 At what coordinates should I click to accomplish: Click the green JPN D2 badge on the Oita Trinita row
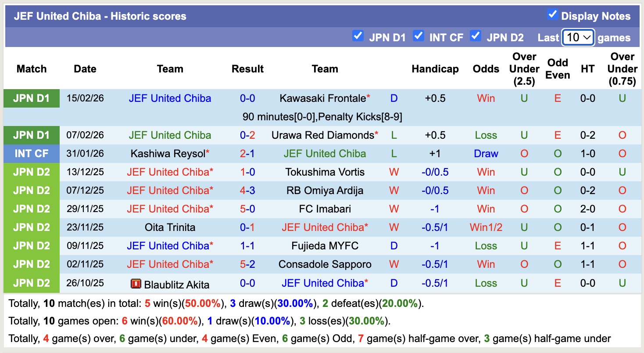[x=31, y=227]
